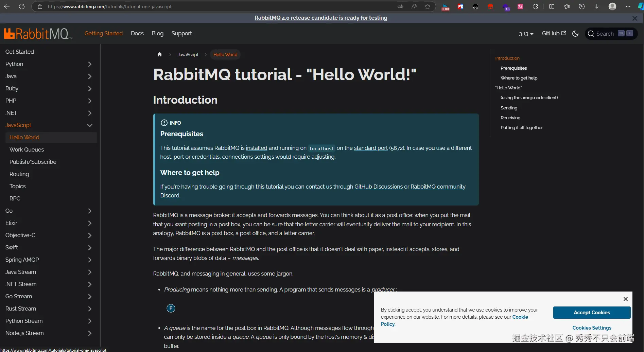
Task: Open the 3.13 version dropdown
Action: 526,34
